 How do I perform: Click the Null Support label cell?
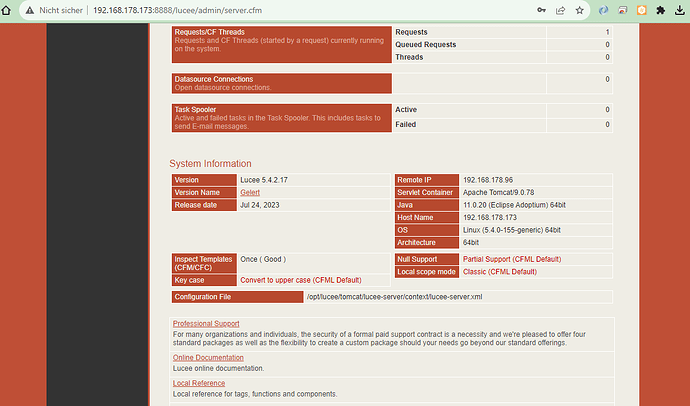[427, 259]
